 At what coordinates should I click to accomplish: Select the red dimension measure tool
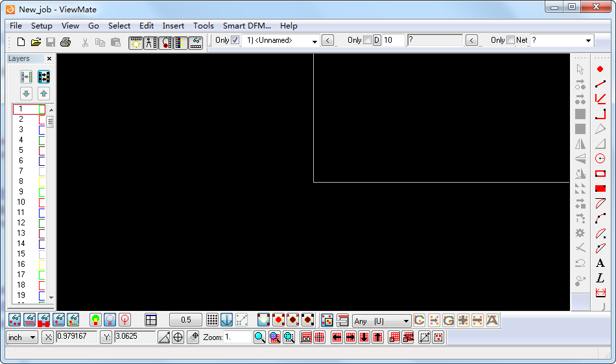(600, 293)
